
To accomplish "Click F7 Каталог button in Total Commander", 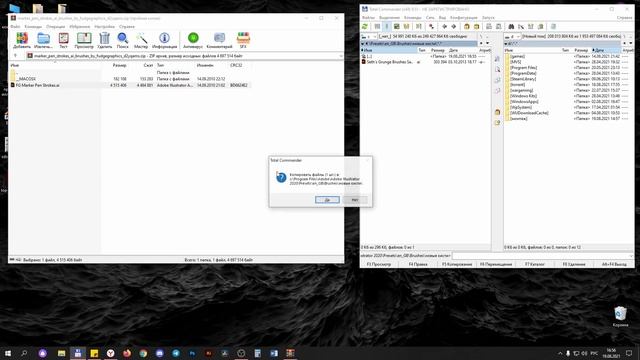I will [x=535, y=264].
